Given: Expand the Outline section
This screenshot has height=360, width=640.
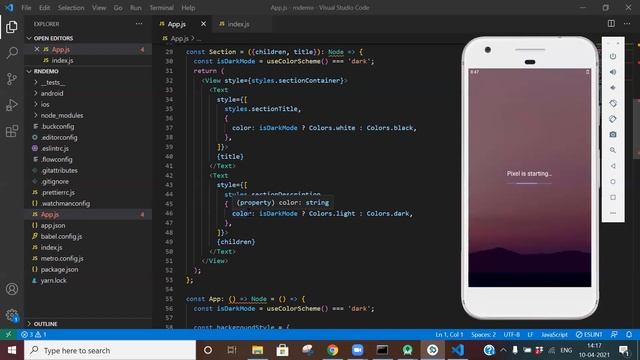Looking at the screenshot, I should [29, 324].
